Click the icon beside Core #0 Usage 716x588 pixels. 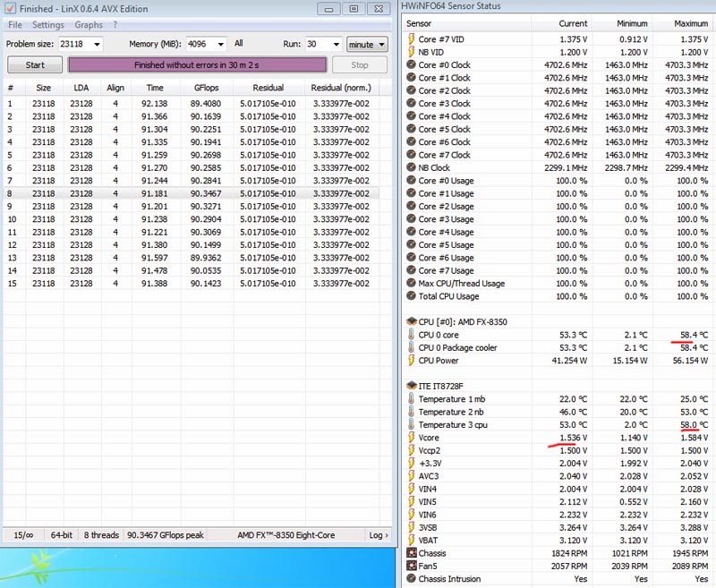point(412,180)
